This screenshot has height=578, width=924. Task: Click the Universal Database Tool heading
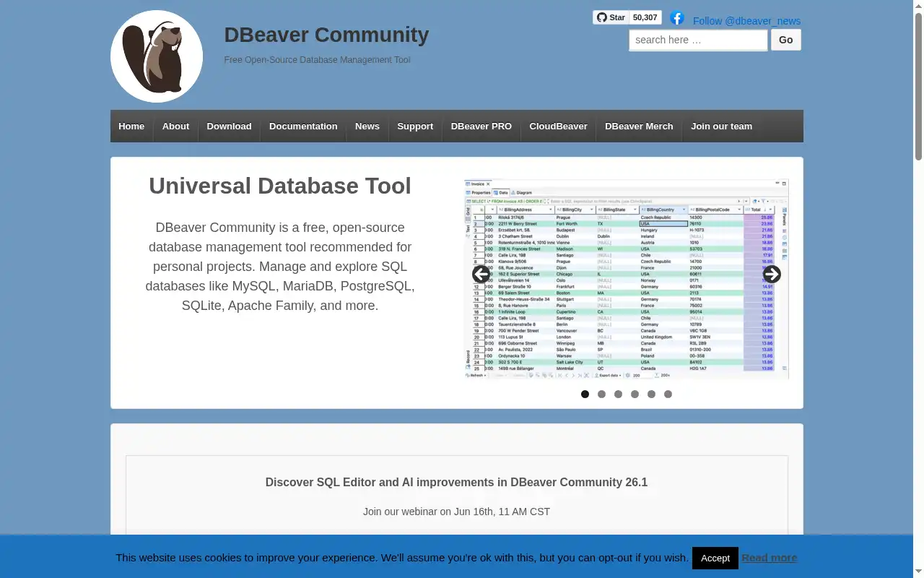coord(280,186)
